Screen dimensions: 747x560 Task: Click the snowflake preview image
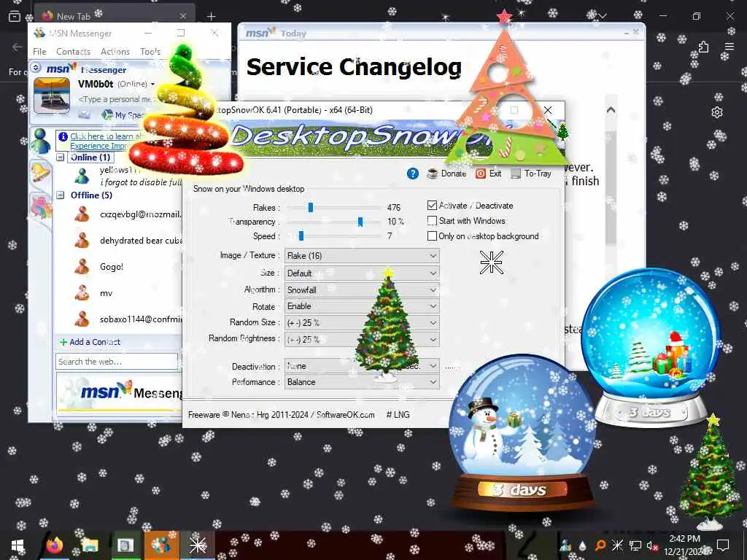(x=491, y=262)
